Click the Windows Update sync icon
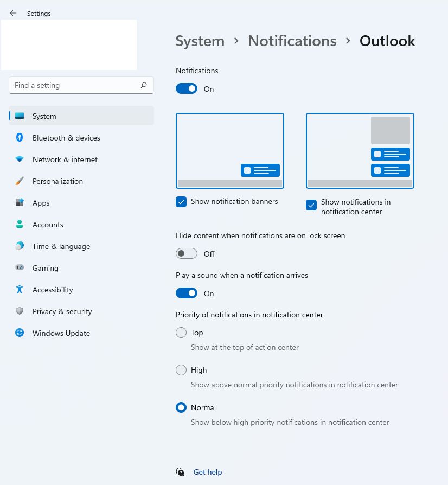The height and width of the screenshot is (485, 448). pos(20,333)
